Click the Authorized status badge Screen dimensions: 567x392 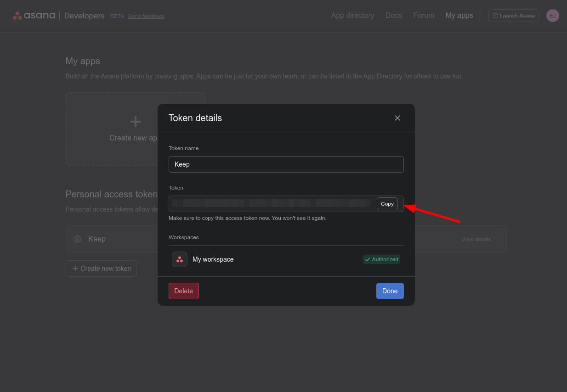[x=381, y=259]
